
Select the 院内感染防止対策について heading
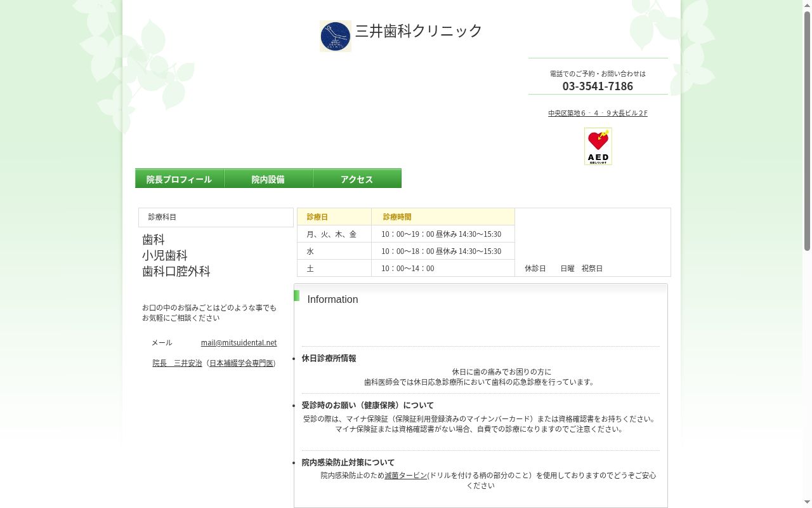tap(348, 462)
